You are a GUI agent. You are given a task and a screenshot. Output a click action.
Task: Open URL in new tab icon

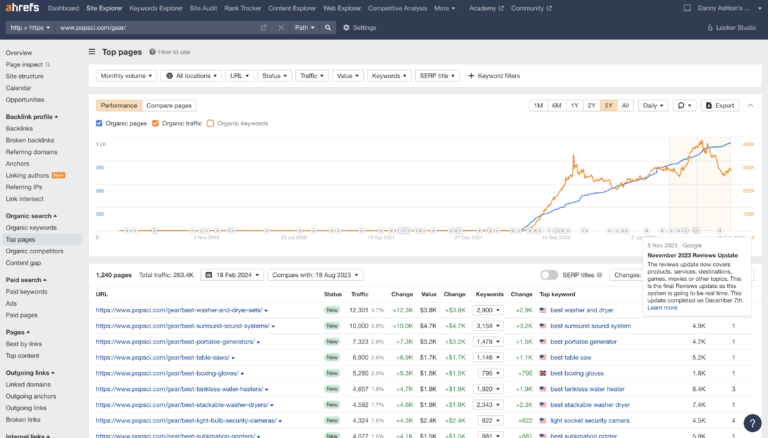[264, 27]
